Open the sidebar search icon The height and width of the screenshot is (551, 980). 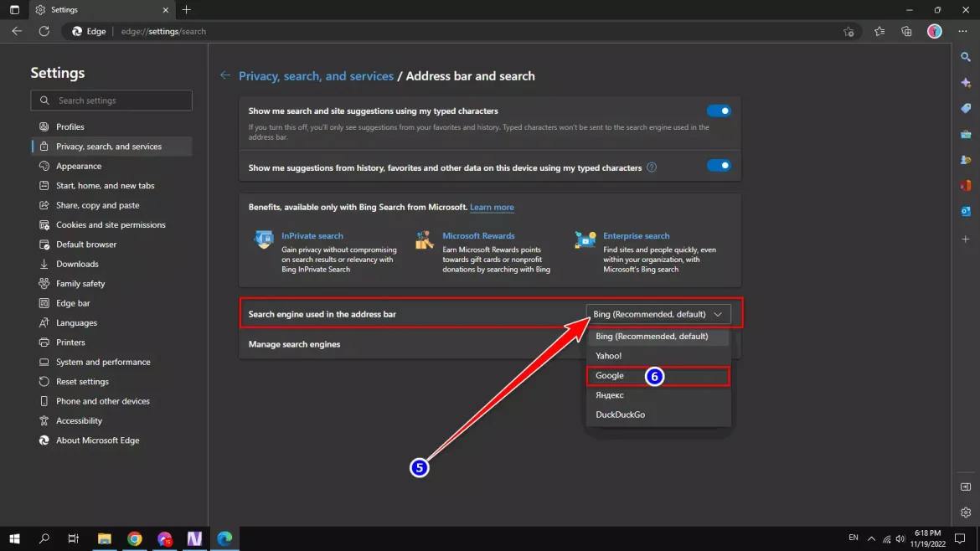[x=966, y=57]
